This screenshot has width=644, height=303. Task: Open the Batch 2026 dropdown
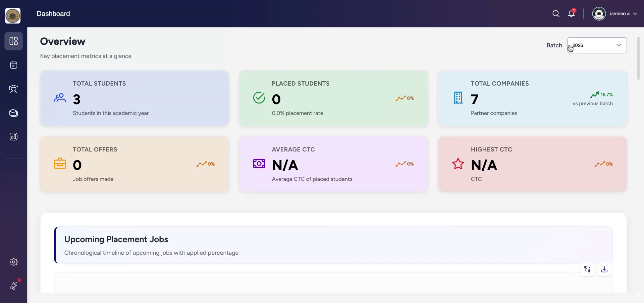[597, 45]
